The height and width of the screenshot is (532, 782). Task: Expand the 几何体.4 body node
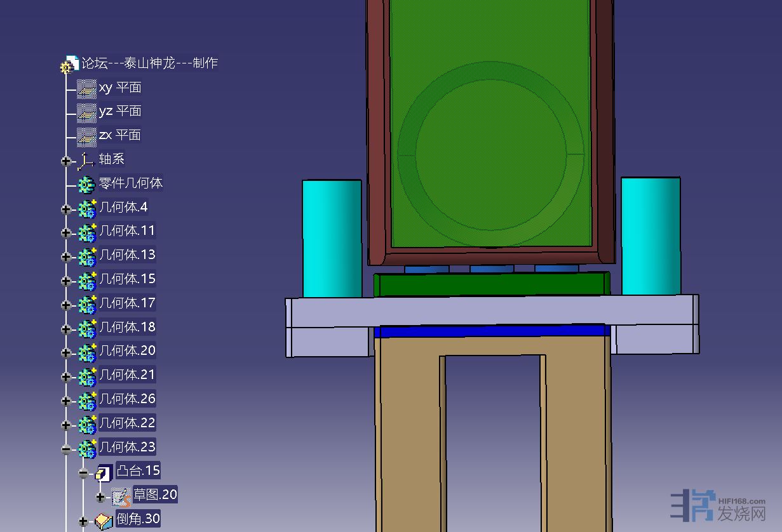click(x=66, y=209)
